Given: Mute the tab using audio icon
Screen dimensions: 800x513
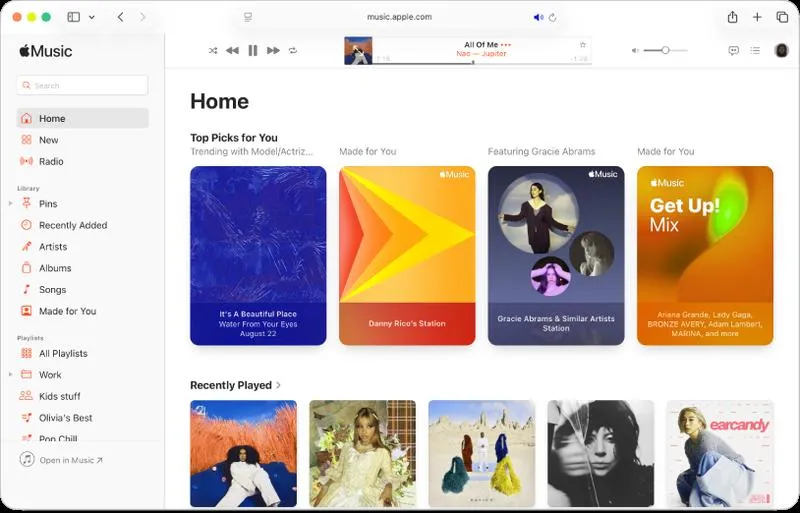Looking at the screenshot, I should [x=538, y=17].
